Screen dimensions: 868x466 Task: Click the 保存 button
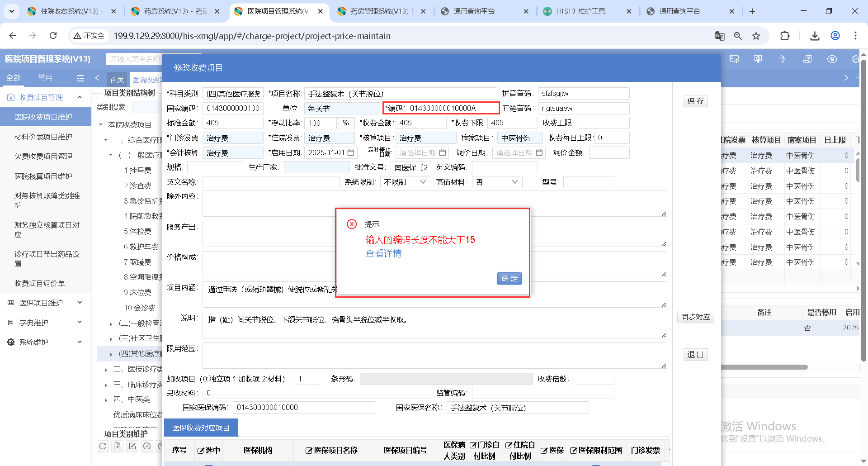(696, 101)
